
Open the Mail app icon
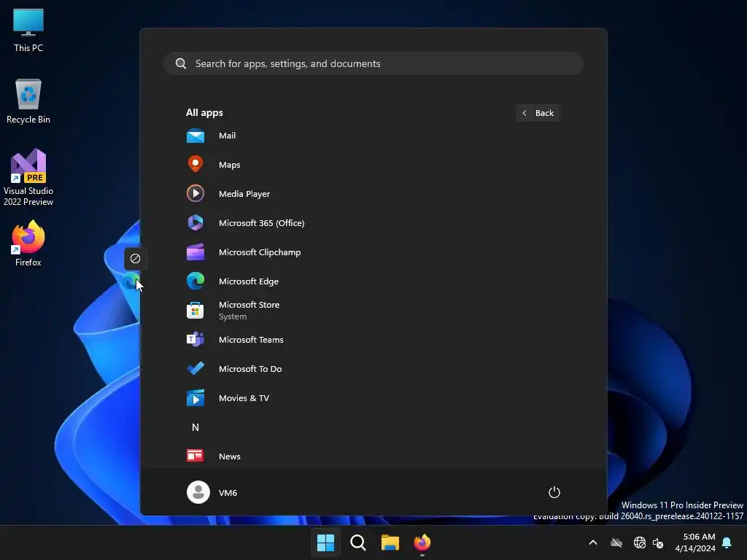(x=196, y=136)
